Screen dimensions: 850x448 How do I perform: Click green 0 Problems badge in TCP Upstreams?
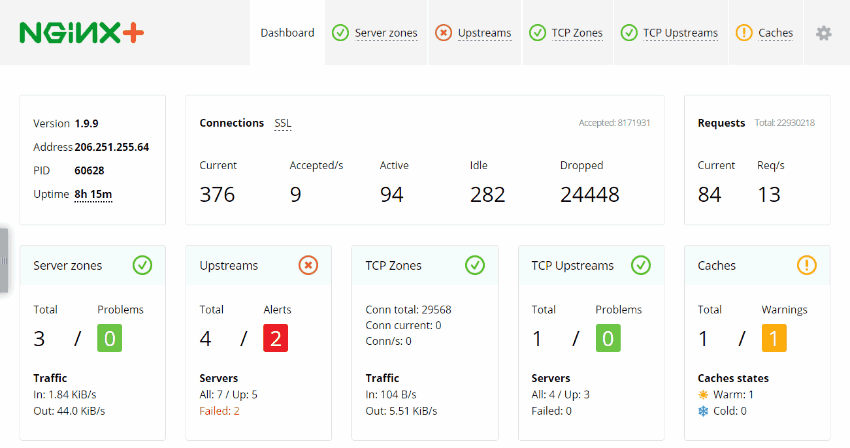pos(608,338)
